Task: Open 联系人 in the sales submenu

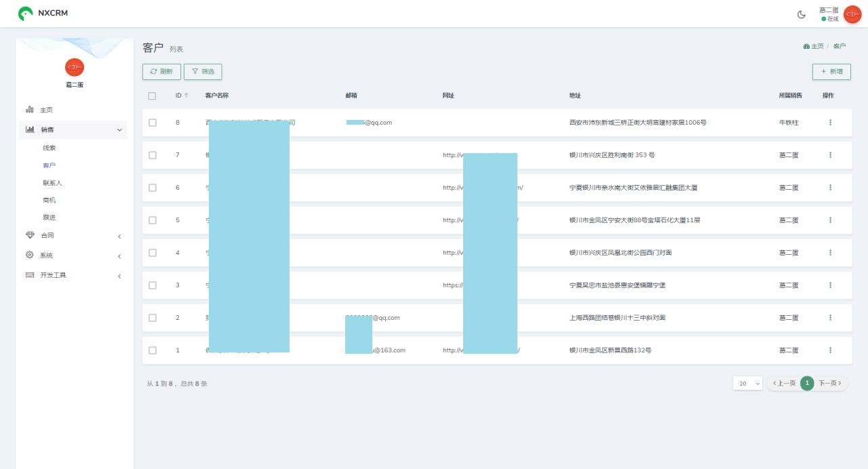Action: pyautogui.click(x=52, y=183)
